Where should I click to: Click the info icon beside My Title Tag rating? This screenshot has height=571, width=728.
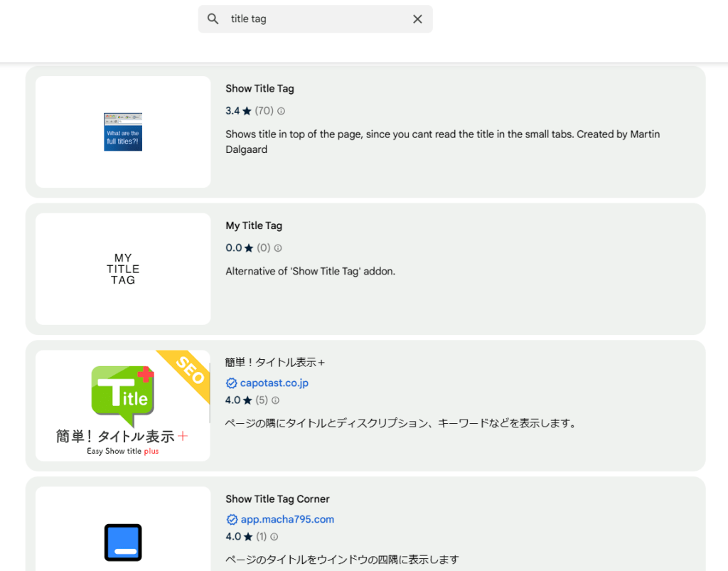277,248
